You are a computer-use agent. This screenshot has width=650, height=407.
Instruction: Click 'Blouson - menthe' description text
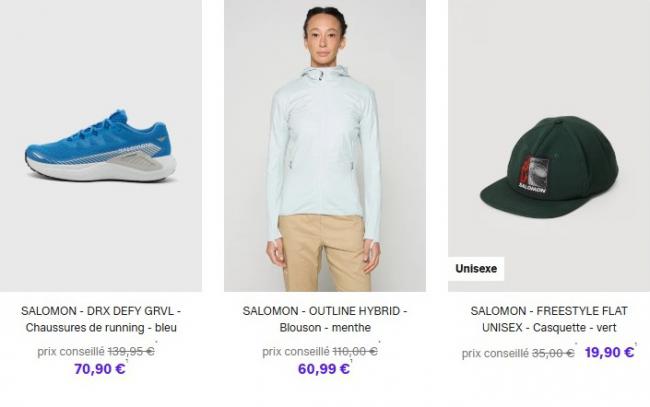(x=325, y=327)
